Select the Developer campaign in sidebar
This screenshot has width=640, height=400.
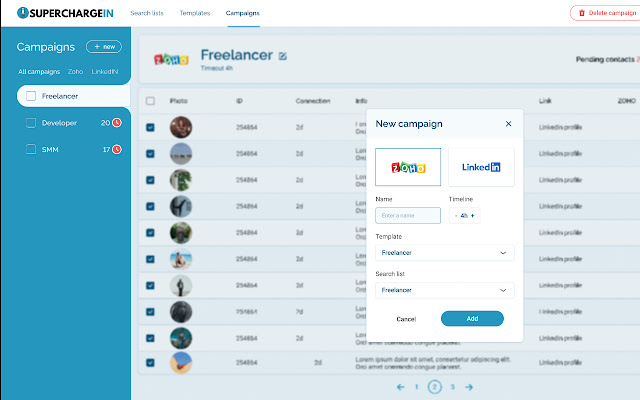tap(59, 123)
